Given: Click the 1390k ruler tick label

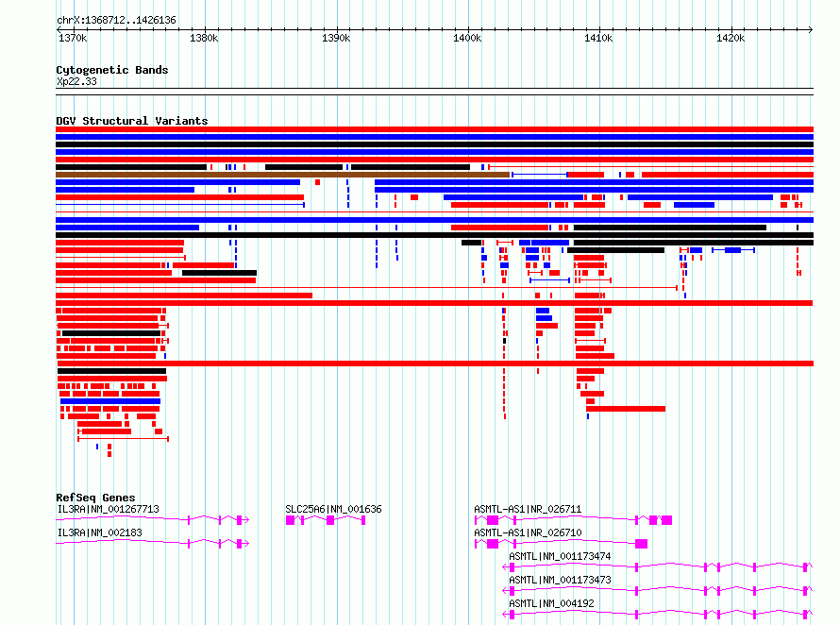Looking at the screenshot, I should (x=336, y=38).
